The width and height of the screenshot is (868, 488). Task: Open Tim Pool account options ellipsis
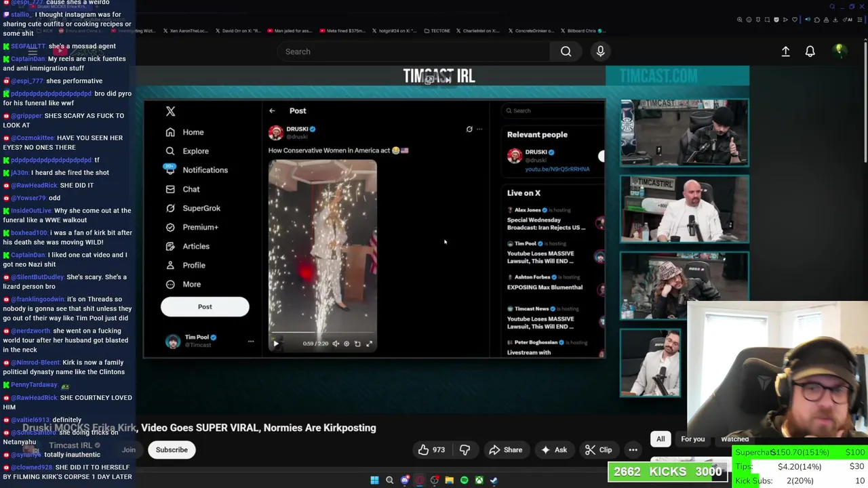tap(250, 341)
